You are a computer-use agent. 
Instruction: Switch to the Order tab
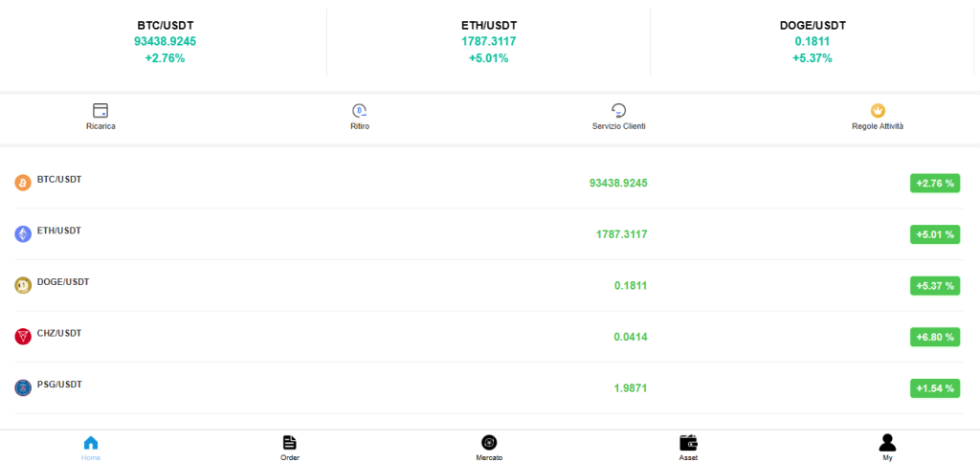289,448
